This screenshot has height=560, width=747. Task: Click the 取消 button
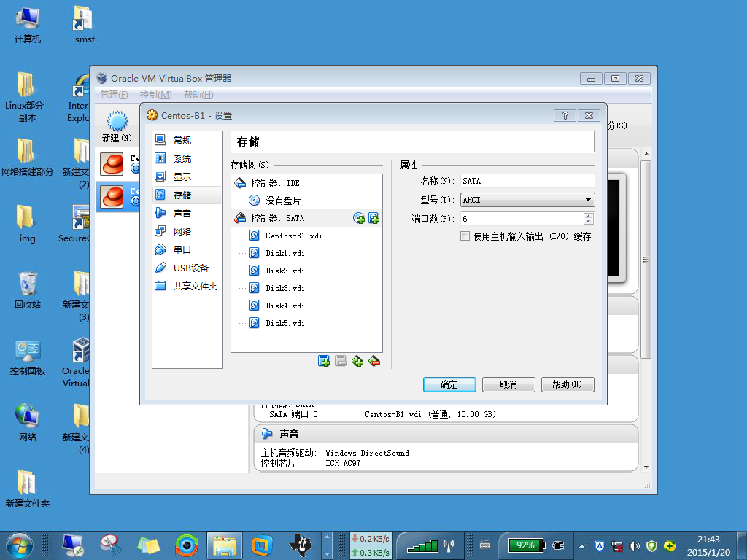click(508, 384)
